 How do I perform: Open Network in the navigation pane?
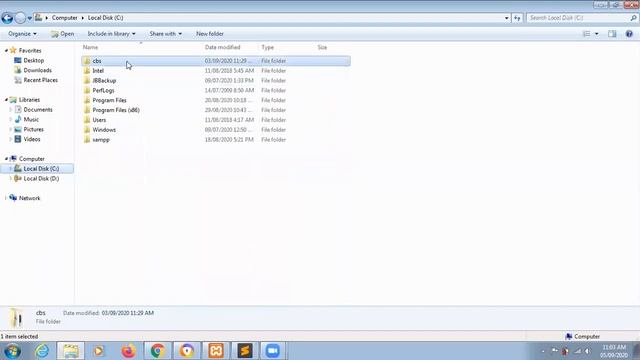point(29,198)
